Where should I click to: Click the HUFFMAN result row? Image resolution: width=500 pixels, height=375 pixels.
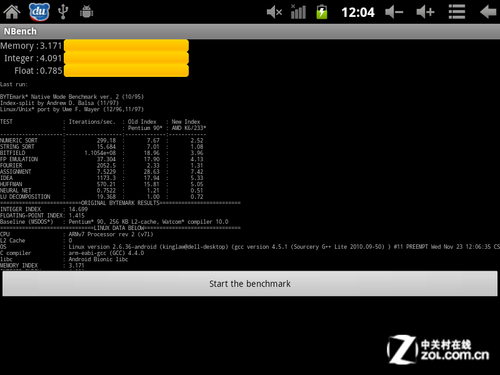[102, 184]
